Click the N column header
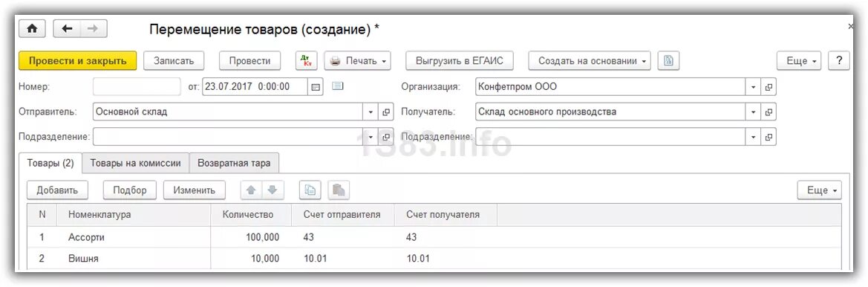 [42, 214]
